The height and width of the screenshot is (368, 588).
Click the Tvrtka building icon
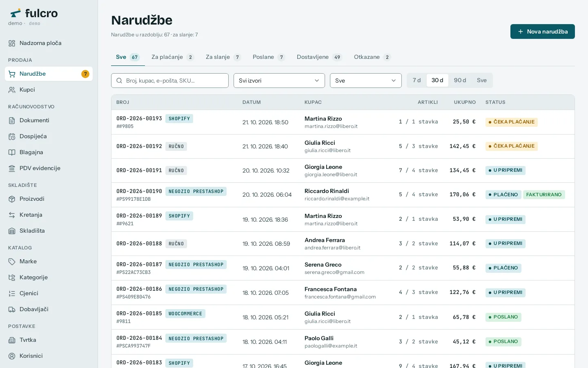pos(12,340)
